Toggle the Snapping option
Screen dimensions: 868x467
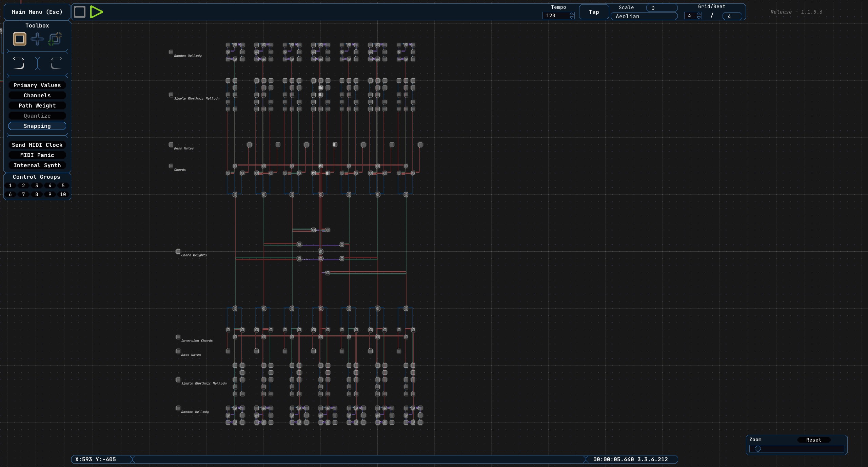37,126
